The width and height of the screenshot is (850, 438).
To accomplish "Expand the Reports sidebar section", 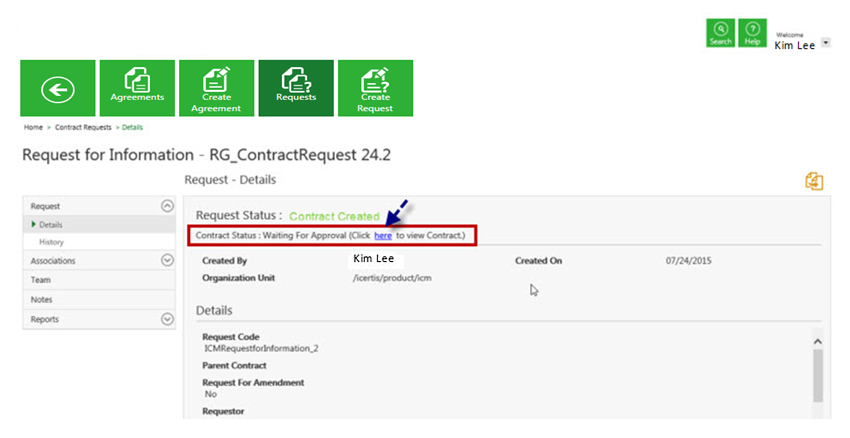I will [x=167, y=319].
